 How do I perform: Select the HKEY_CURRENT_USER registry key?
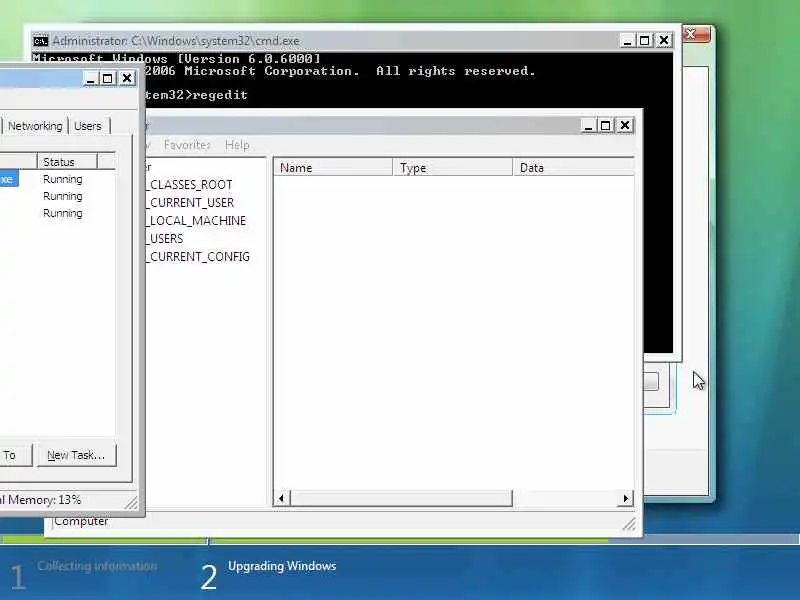point(190,203)
